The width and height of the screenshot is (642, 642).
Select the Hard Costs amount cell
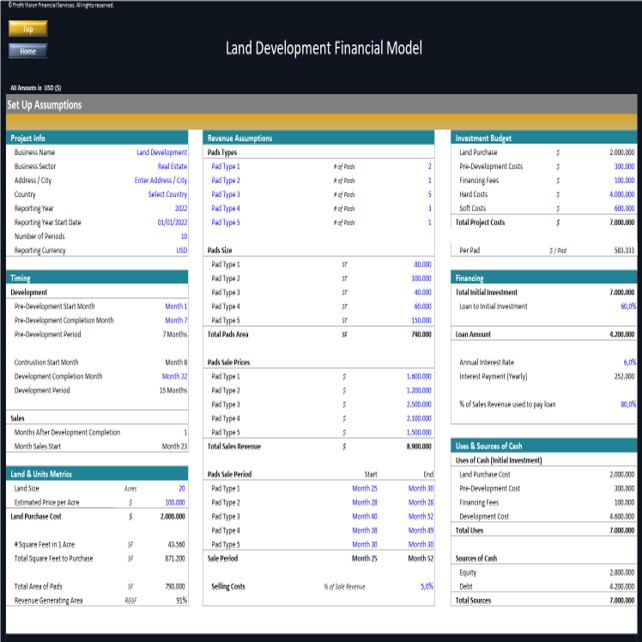[x=621, y=194]
